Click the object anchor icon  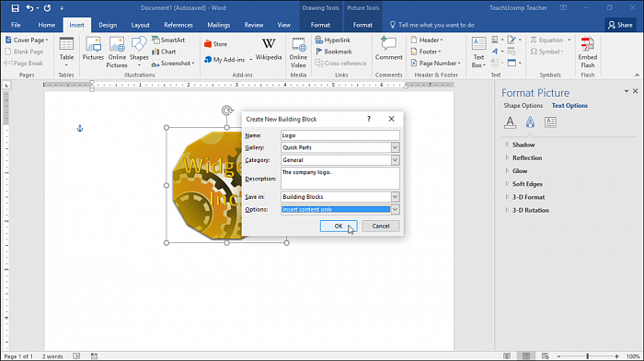click(x=80, y=128)
